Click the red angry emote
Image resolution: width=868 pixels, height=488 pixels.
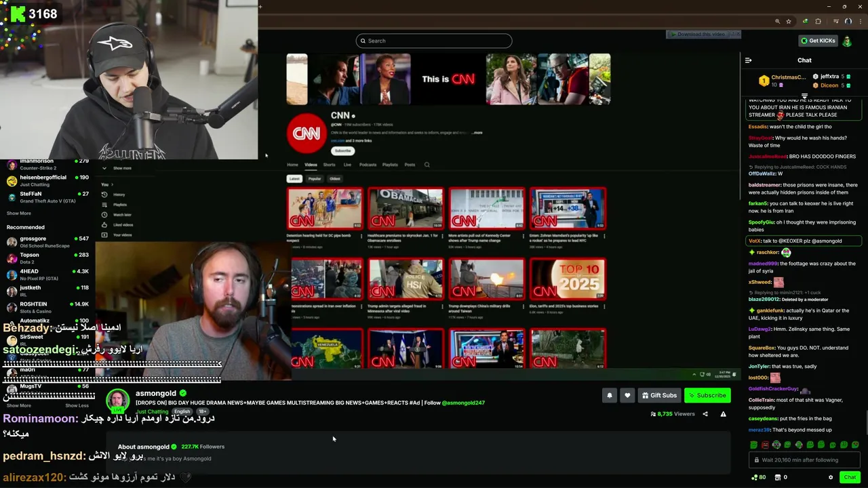[765, 445]
